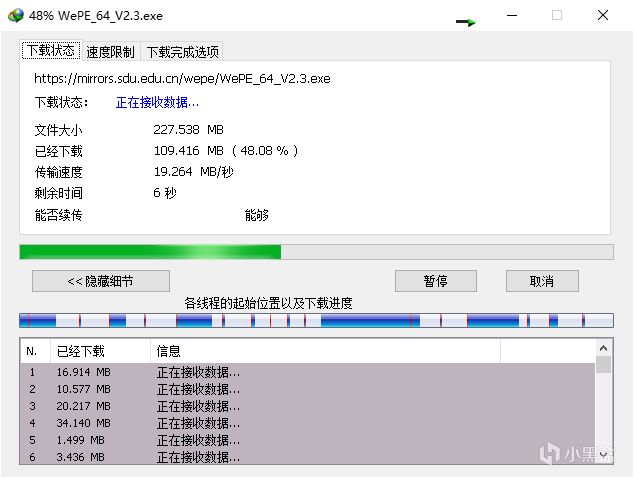Image resolution: width=634 pixels, height=478 pixels.
Task: Click the downloaded value 109.416 MB
Action: tap(188, 151)
